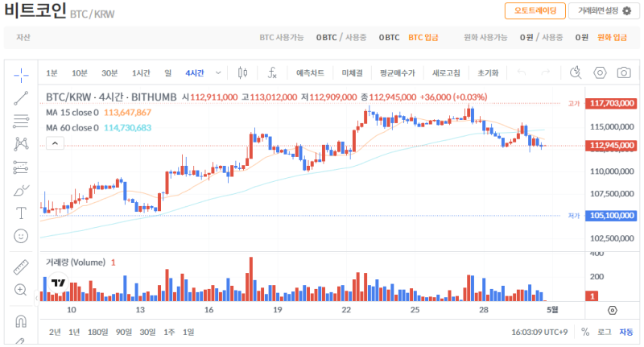The width and height of the screenshot is (644, 347).
Task: Activate the zoom in tool
Action: (x=21, y=290)
